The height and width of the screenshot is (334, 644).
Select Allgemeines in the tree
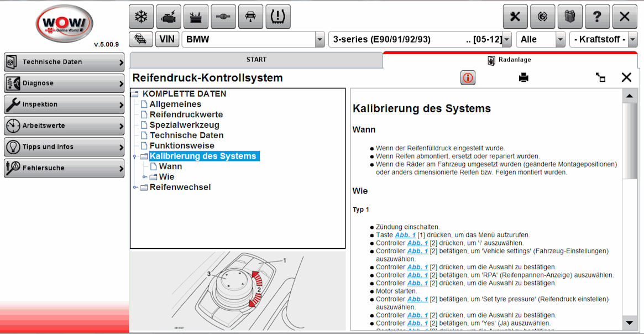(175, 105)
